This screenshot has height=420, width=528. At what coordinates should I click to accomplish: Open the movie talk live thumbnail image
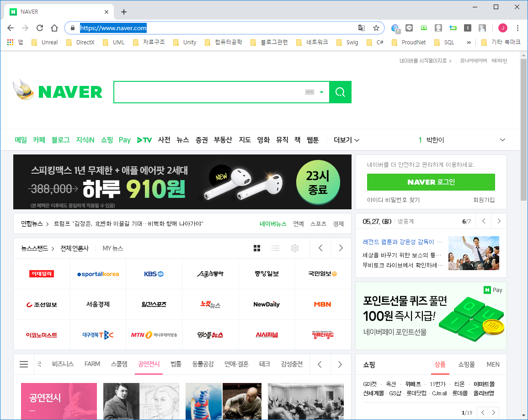point(474,253)
